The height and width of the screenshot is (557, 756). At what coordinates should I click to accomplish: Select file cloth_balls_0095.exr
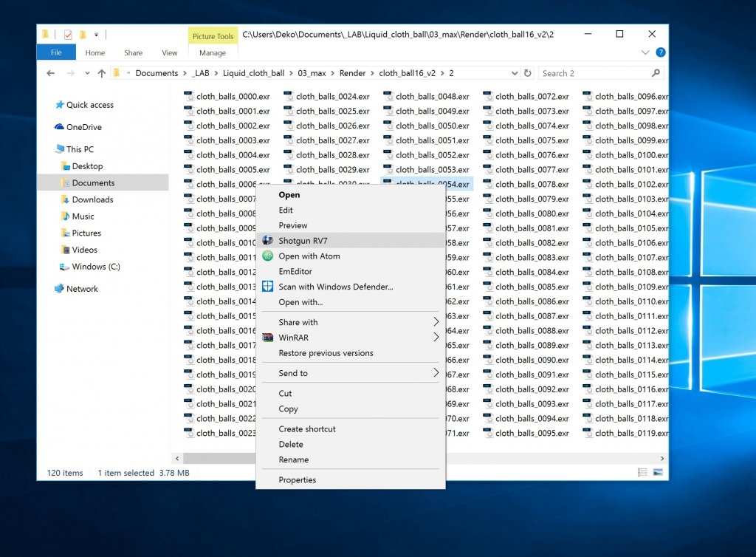(526, 433)
